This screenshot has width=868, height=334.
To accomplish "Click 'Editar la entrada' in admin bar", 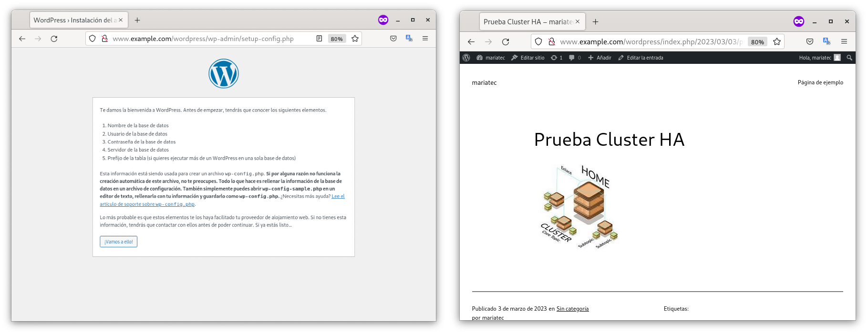I will pos(641,58).
